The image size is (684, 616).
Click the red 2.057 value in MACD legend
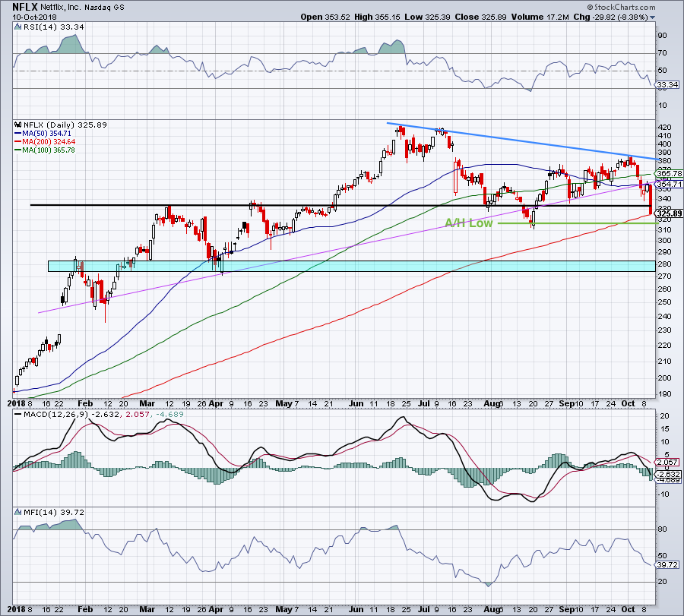pyautogui.click(x=136, y=414)
